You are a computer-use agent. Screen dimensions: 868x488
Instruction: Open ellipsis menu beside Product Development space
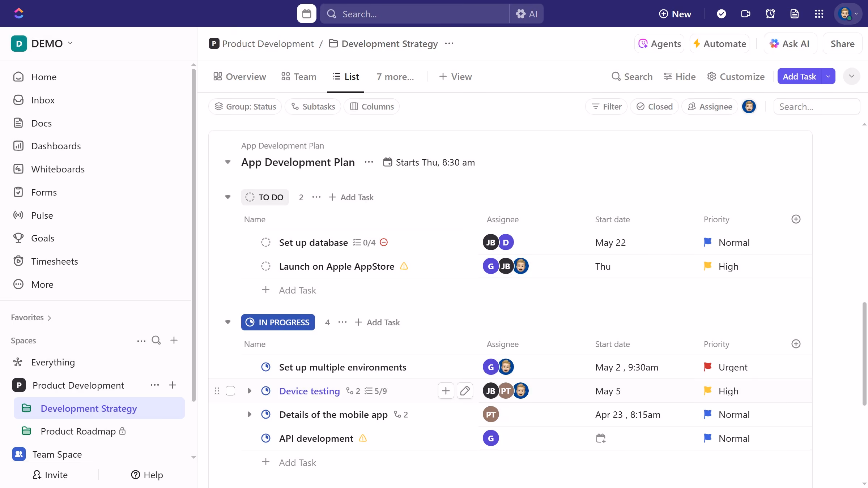(x=155, y=385)
